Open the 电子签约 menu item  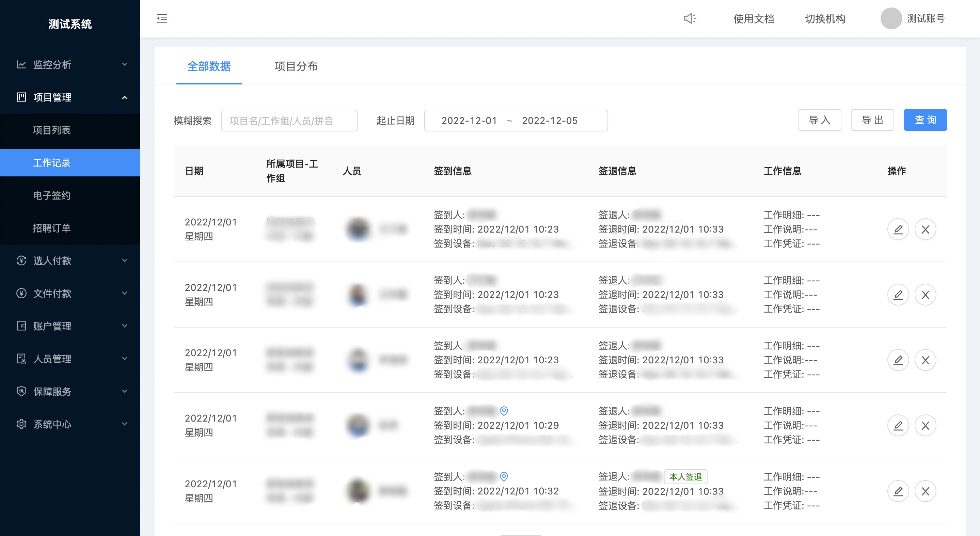pyautogui.click(x=70, y=195)
